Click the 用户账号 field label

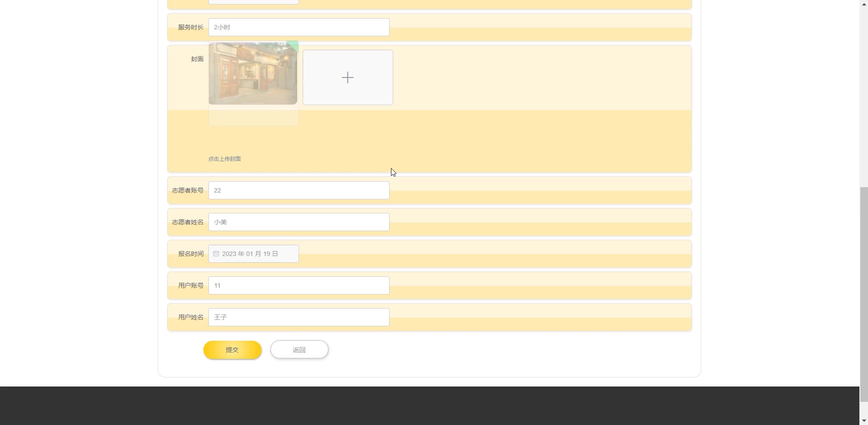[191, 285]
